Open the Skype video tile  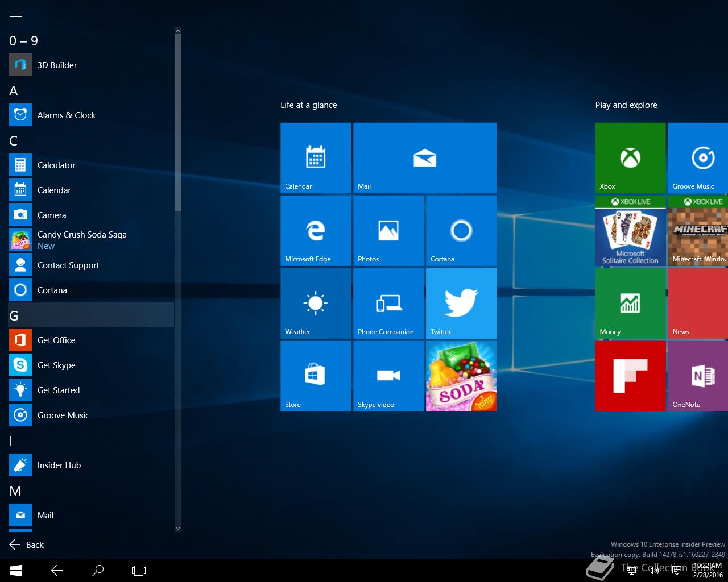(388, 376)
